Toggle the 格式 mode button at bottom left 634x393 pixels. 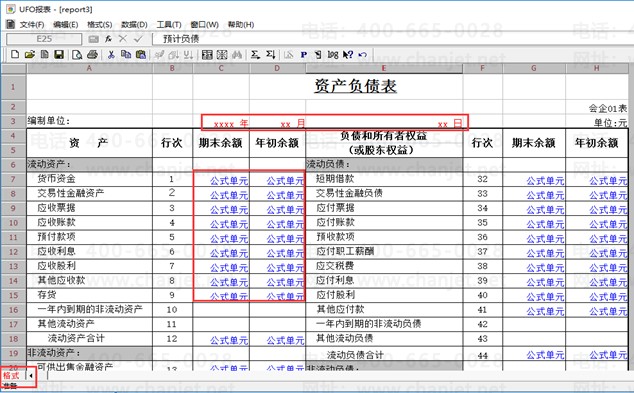click(11, 376)
